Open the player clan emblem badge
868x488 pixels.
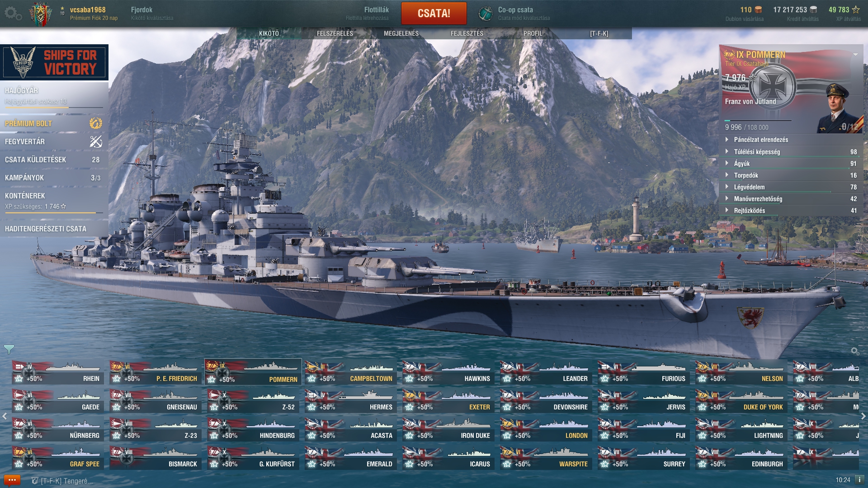(x=41, y=14)
